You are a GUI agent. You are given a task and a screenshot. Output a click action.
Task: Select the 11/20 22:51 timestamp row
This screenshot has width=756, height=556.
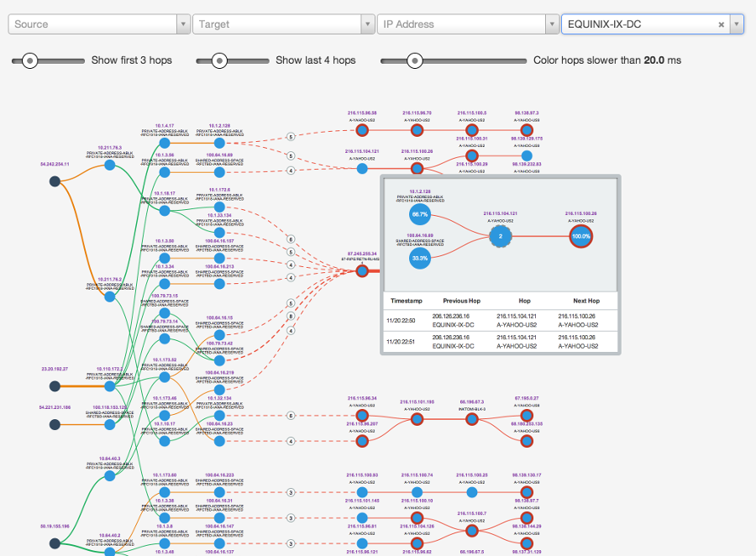(x=501, y=342)
